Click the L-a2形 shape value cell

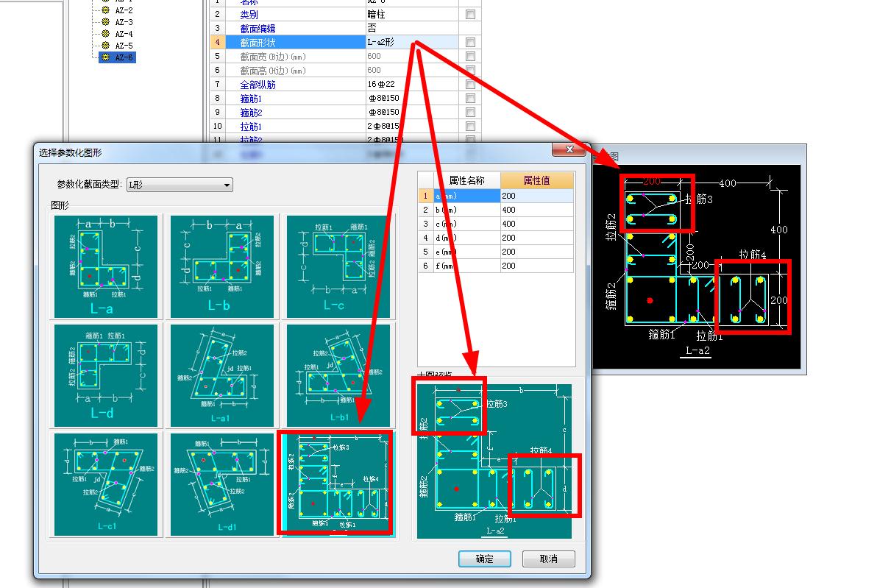click(412, 43)
